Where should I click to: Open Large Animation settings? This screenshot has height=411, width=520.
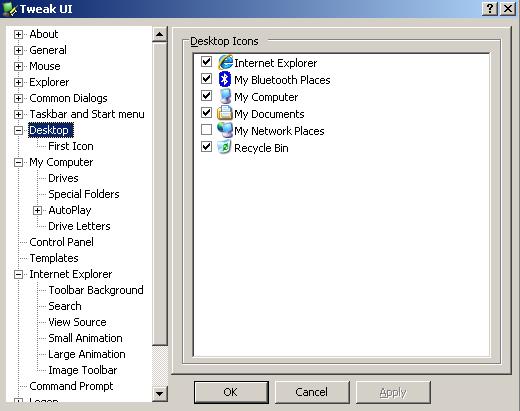87,354
